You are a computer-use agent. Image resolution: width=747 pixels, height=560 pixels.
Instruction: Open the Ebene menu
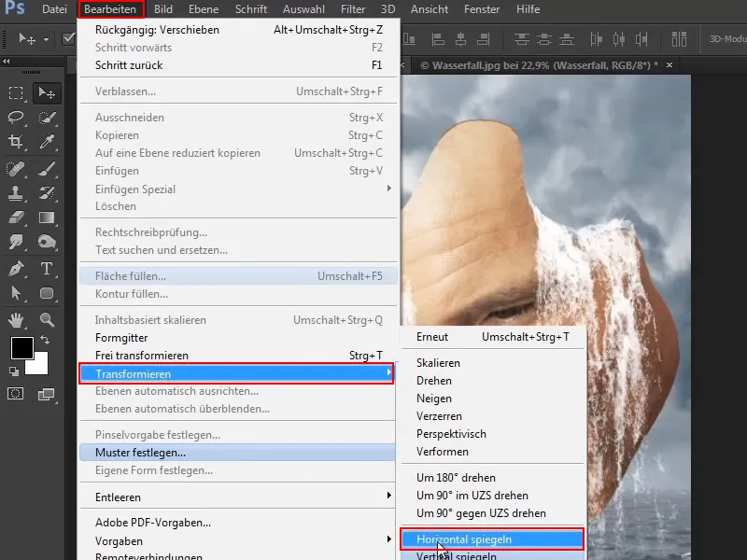(204, 9)
